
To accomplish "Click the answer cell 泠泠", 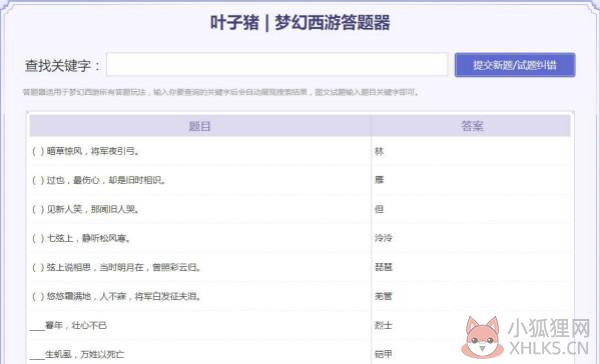I will click(x=383, y=238).
